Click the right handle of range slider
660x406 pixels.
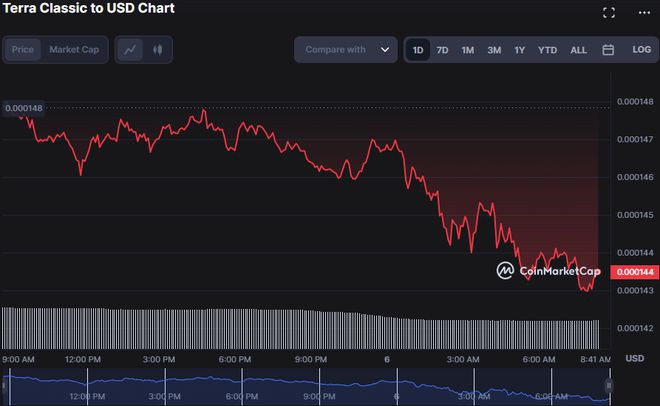(607, 384)
